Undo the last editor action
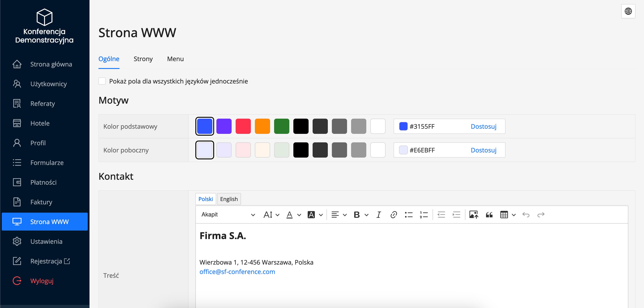The height and width of the screenshot is (308, 644). (526, 214)
